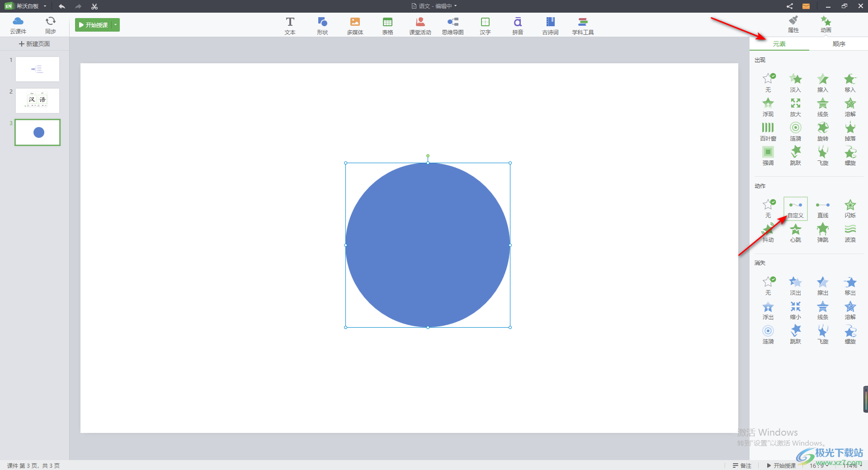Screen dimensions: 868x470
Task: Open the 拼音 pinyin tool
Action: coord(518,26)
